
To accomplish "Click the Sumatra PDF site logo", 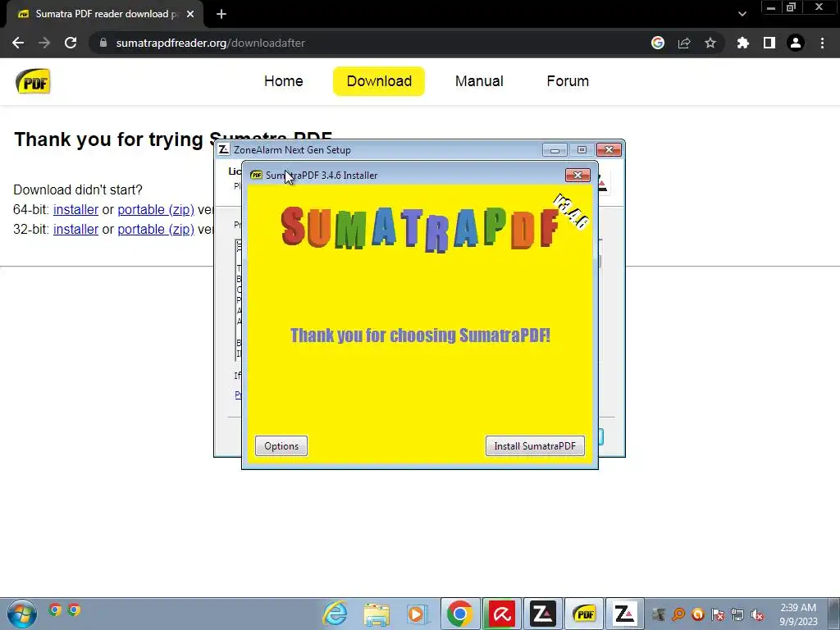I will click(x=33, y=81).
